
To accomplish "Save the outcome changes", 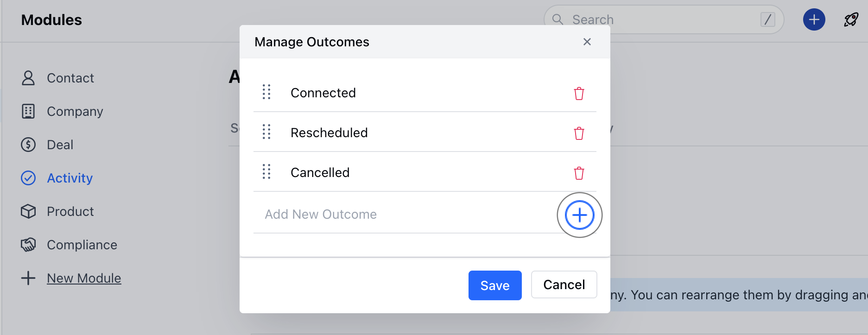I will click(494, 285).
